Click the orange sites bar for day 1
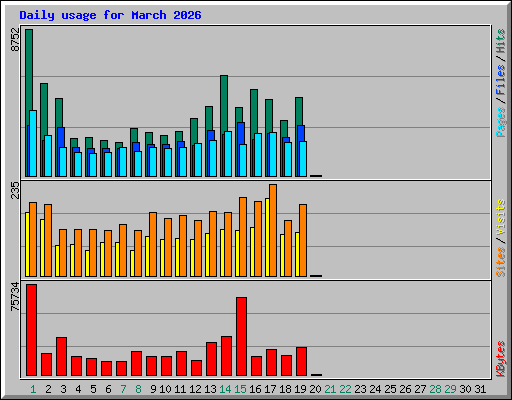This screenshot has width=512, height=400. point(33,239)
